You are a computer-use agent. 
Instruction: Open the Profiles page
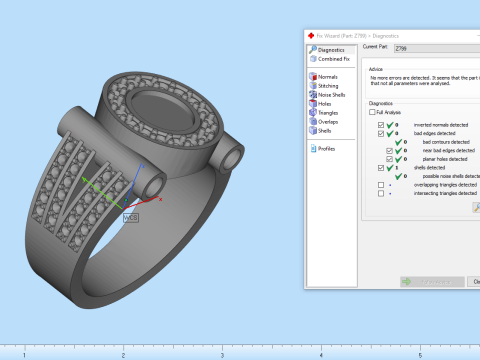(323, 149)
